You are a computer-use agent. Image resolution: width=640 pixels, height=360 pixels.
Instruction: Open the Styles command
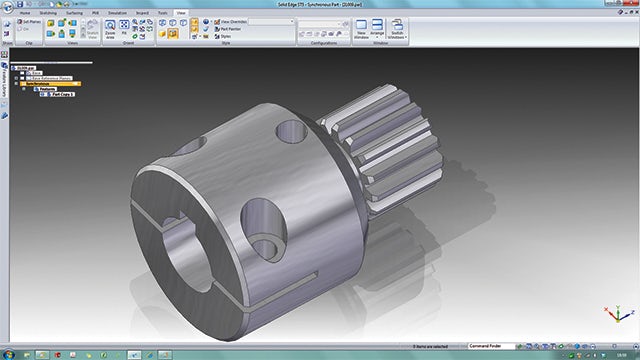click(223, 36)
